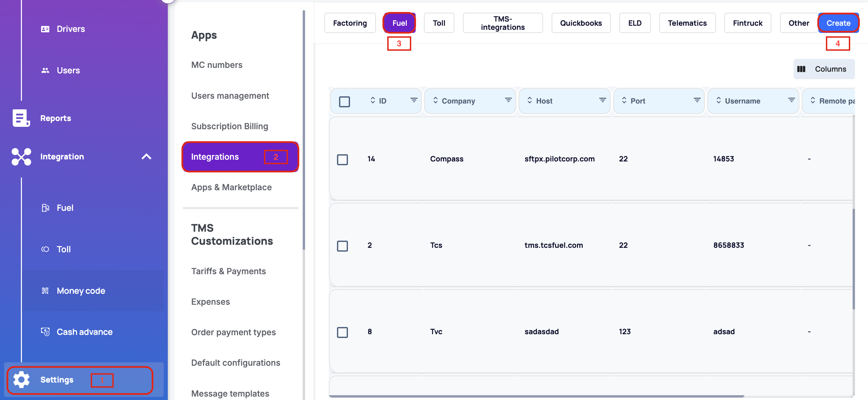Viewport: 868px width, 400px height.
Task: Sort by Port column arrows
Action: click(624, 100)
